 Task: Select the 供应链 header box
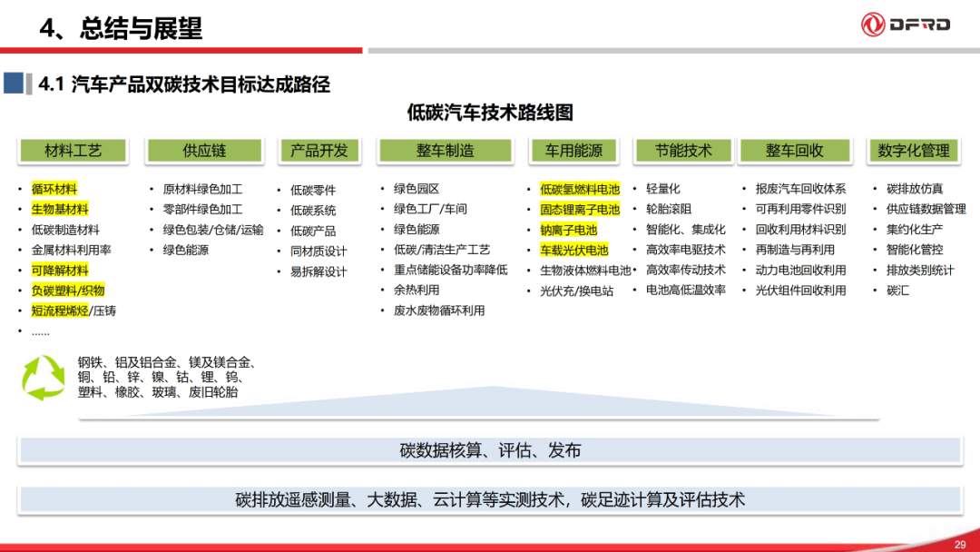click(x=203, y=151)
